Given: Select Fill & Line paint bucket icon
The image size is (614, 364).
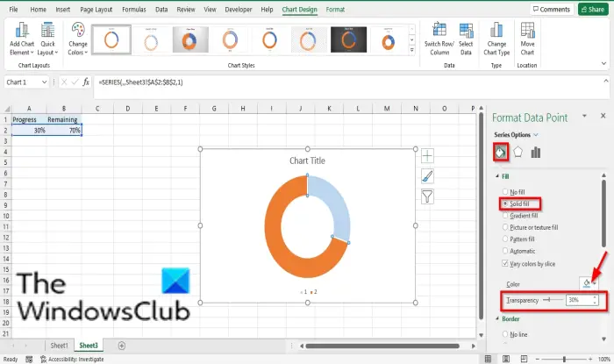Looking at the screenshot, I should tap(501, 153).
